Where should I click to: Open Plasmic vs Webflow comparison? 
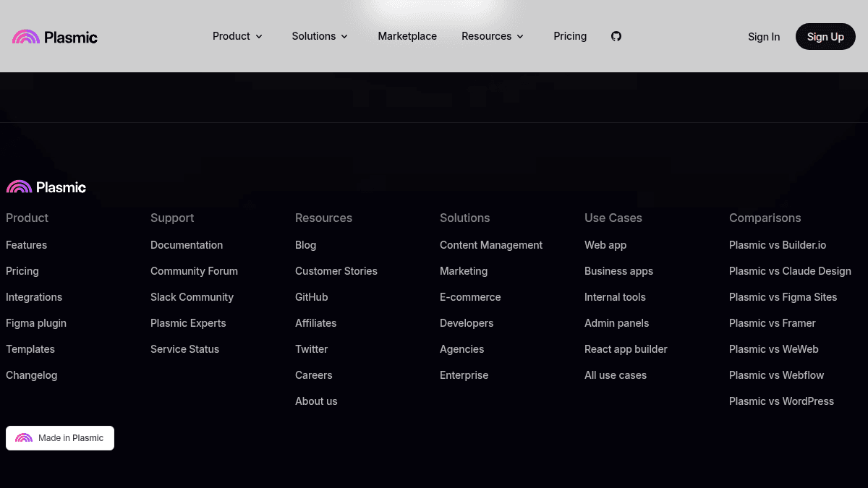pos(776,375)
